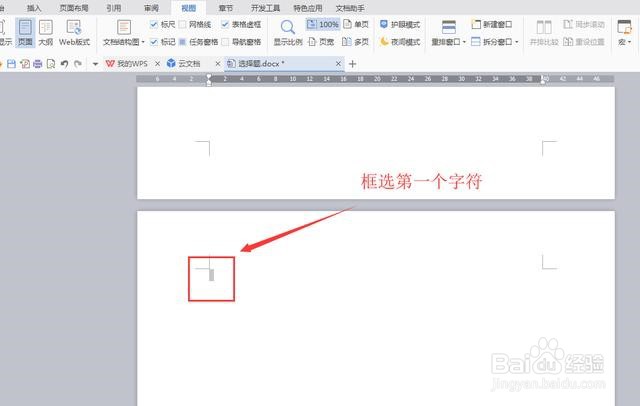Open the 章节 ribbon tab
This screenshot has height=406, width=640.
[225, 8]
